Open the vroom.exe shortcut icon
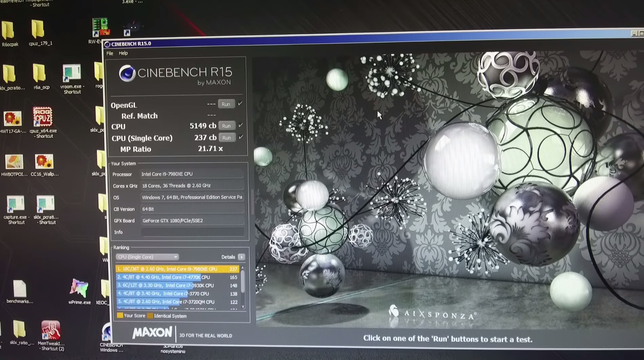The width and height of the screenshot is (644, 360). [72, 73]
